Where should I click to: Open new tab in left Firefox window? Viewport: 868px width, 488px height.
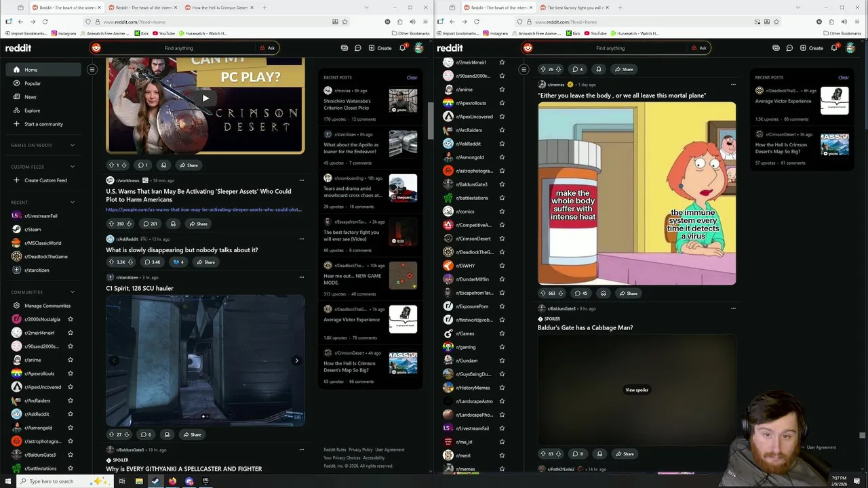264,7
